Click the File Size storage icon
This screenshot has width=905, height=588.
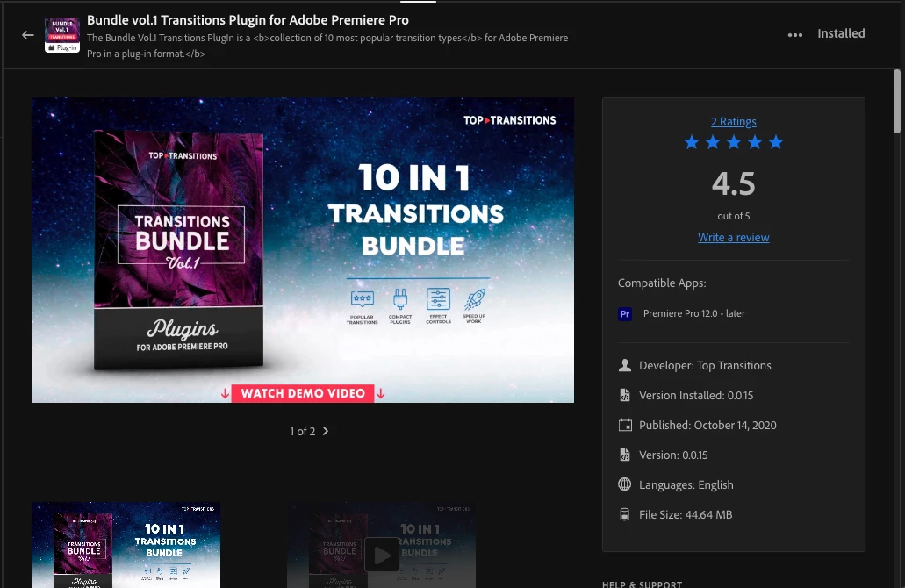[x=624, y=514]
